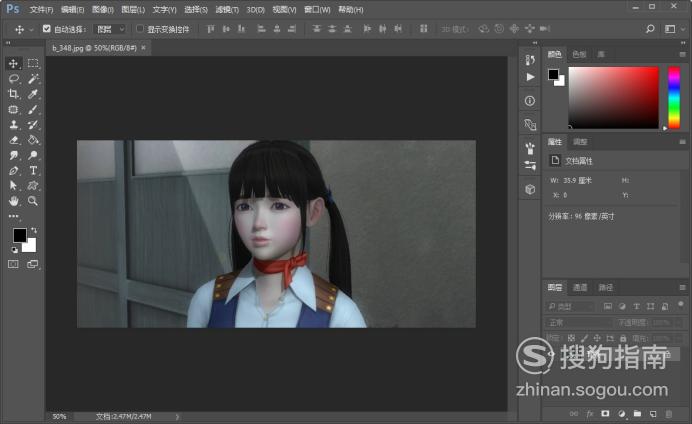The width and height of the screenshot is (692, 424).
Task: Open the History panel icon
Action: [x=530, y=60]
